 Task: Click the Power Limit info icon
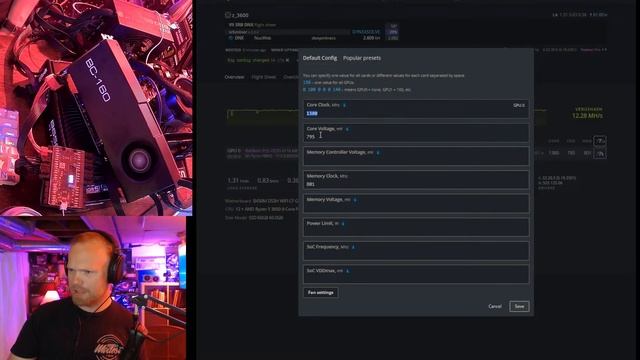click(343, 224)
